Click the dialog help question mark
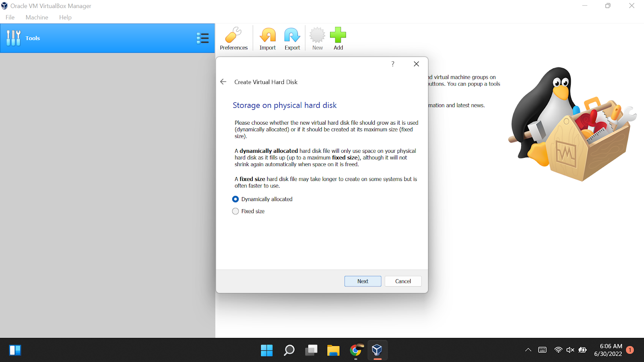Image resolution: width=644 pixels, height=362 pixels. (x=393, y=64)
